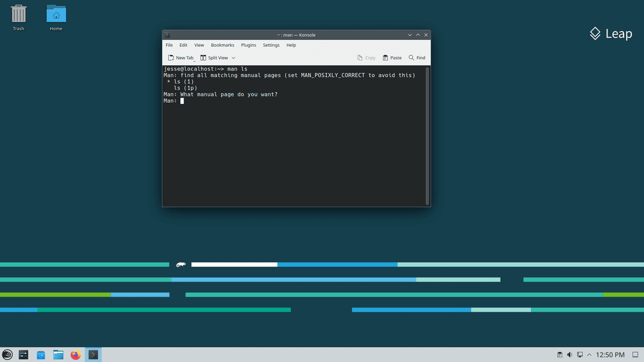Launch System Settings from the taskbar

pyautogui.click(x=23, y=354)
